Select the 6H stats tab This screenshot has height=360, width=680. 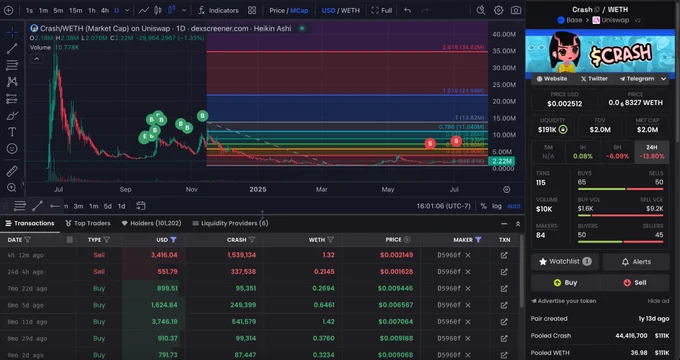[617, 152]
